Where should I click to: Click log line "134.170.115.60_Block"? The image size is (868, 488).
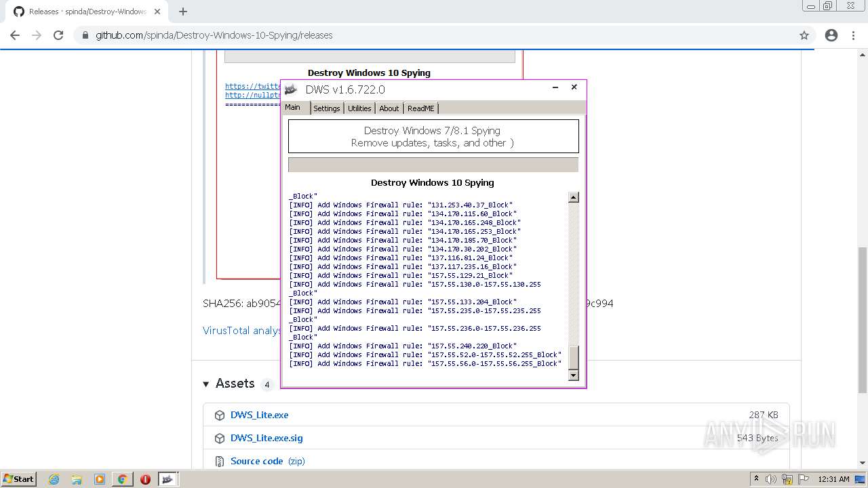[403, 213]
